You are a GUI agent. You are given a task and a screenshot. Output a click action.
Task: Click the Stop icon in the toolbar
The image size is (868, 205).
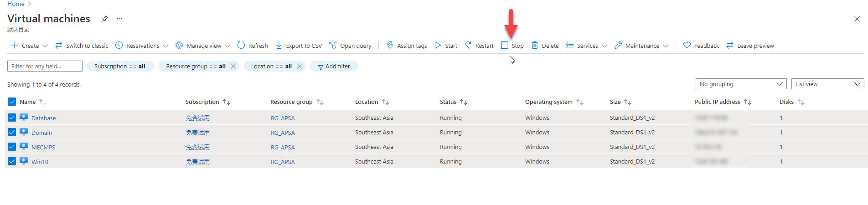(505, 45)
